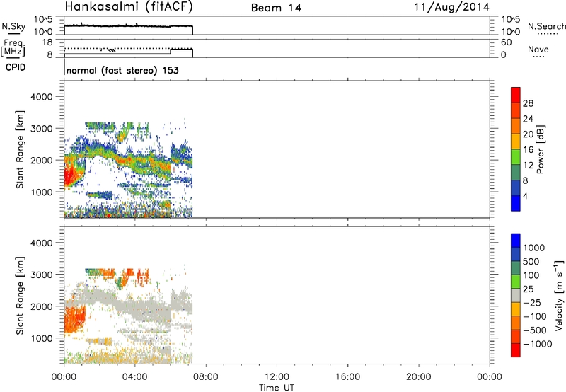Click the grey segment of the velocity color bar

coord(516,295)
